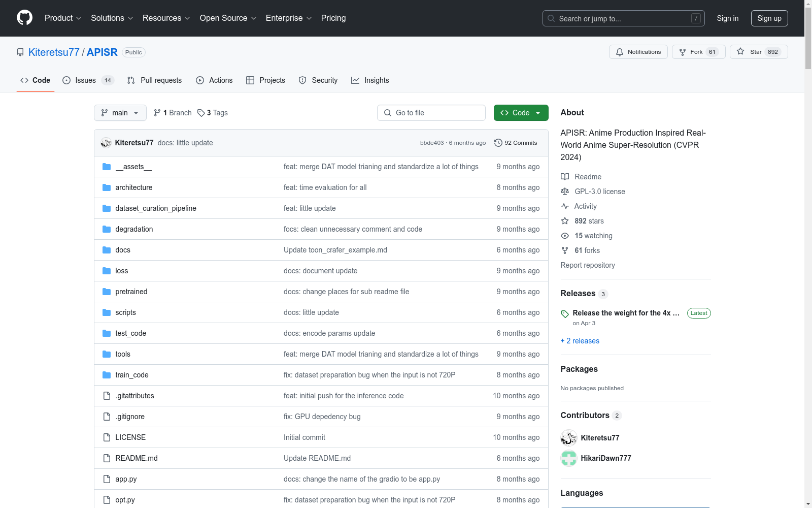812x508 pixels.
Task: Star the APISR repository
Action: [x=759, y=52]
